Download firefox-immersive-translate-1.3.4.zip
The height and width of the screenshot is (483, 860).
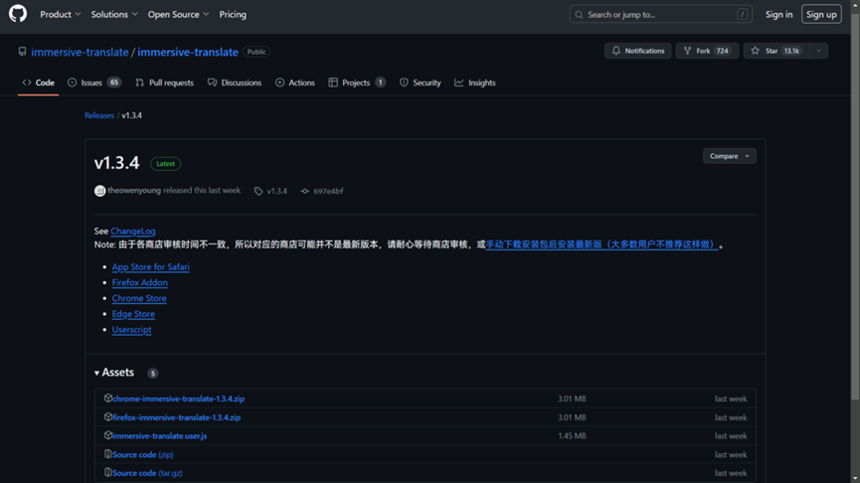[x=177, y=418]
